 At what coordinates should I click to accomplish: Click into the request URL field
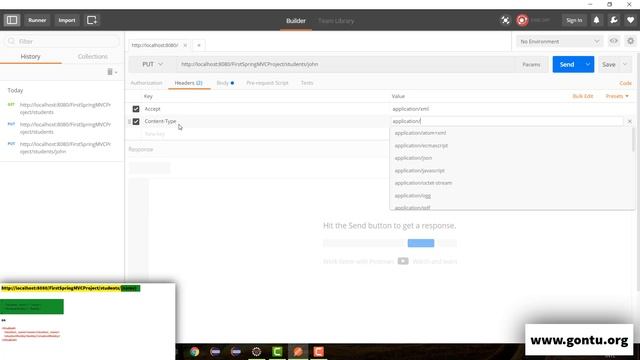pyautogui.click(x=346, y=64)
